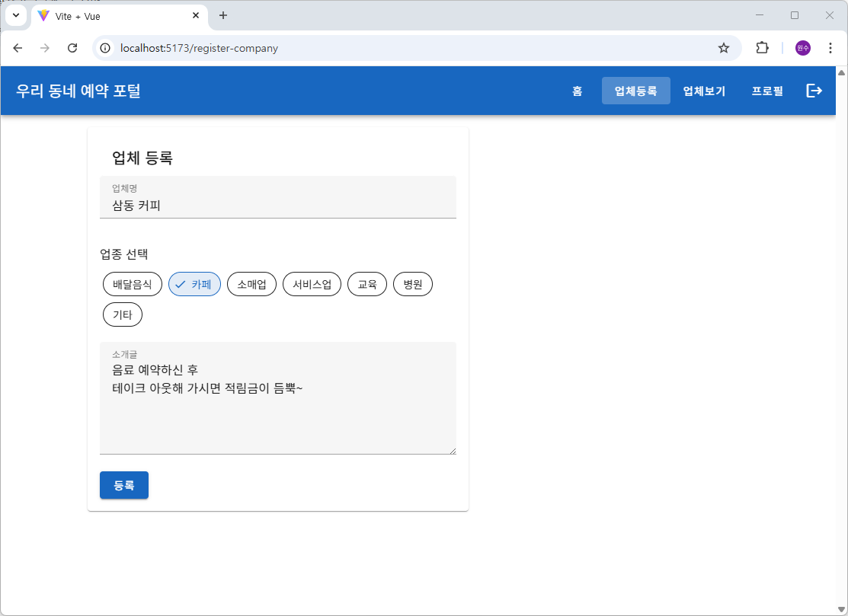Go to 홈 in the navigation bar
848x616 pixels.
578,91
